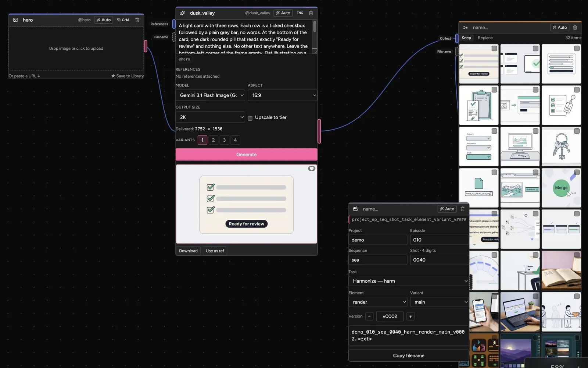
Task: Click the pink Generate button
Action: point(247,155)
